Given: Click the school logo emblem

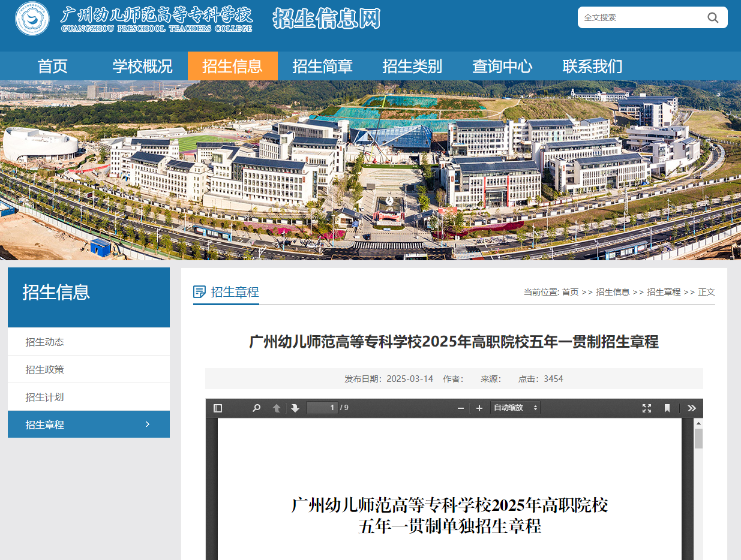Looking at the screenshot, I should point(32,19).
